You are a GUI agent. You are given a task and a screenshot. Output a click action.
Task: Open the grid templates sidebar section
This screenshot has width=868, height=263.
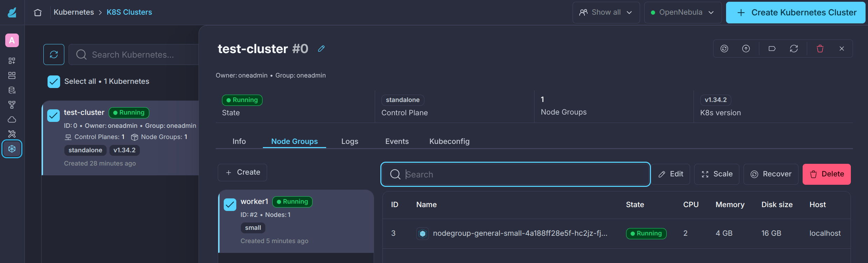click(x=12, y=75)
